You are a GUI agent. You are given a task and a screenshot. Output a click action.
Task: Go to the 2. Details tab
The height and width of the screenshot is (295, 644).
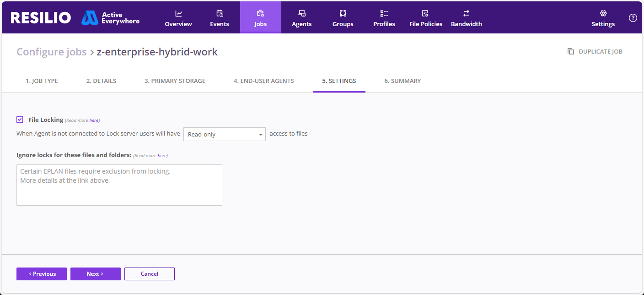coord(101,81)
